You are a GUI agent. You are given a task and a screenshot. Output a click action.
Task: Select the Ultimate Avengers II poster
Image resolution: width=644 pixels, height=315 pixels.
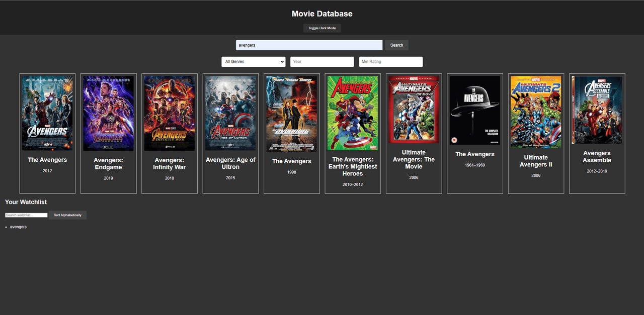(536, 112)
